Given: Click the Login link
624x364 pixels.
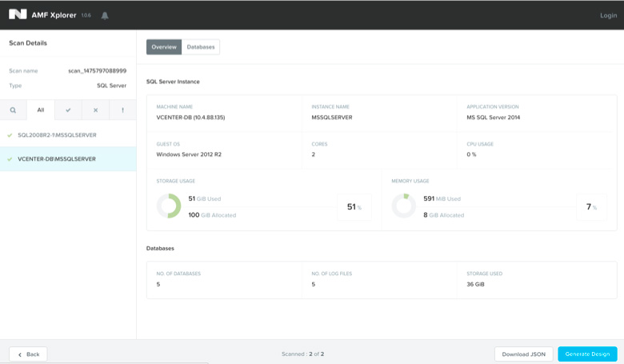Looking at the screenshot, I should coord(608,15).
